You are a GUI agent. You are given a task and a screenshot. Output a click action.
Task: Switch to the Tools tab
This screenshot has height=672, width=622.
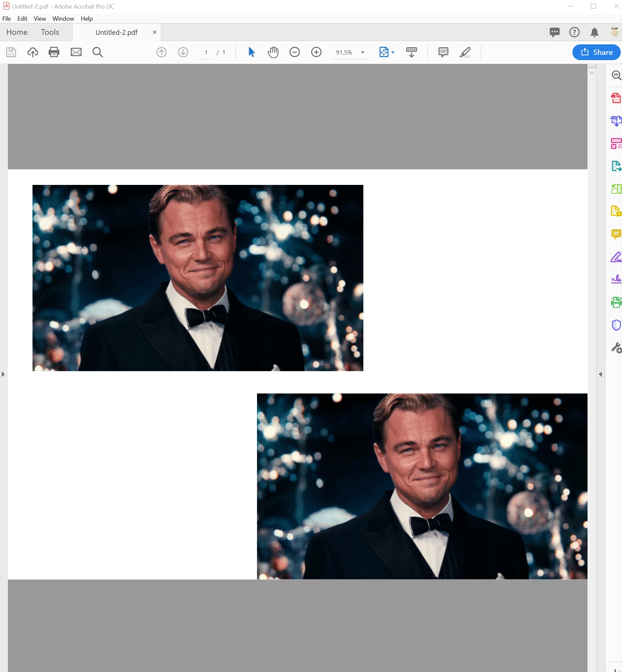[x=50, y=32]
